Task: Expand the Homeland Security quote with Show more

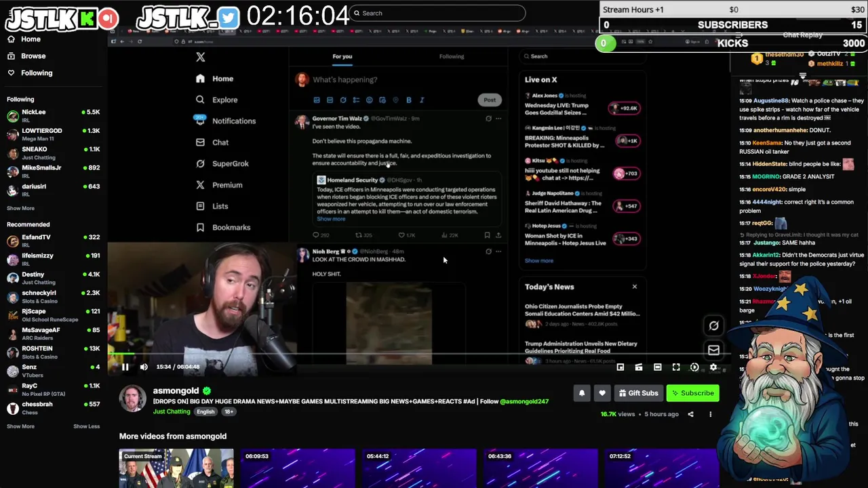Action: coord(331,219)
